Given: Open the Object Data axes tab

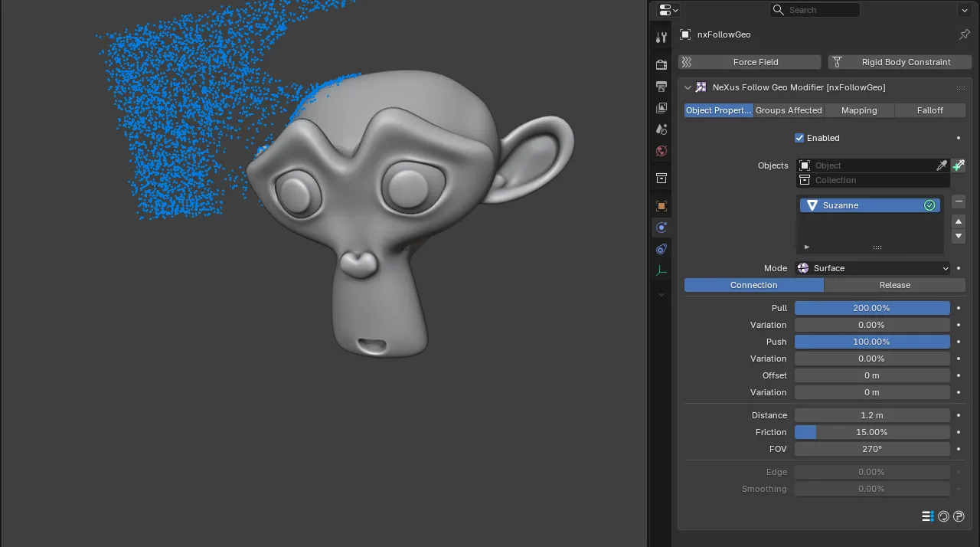Looking at the screenshot, I should pyautogui.click(x=661, y=270).
